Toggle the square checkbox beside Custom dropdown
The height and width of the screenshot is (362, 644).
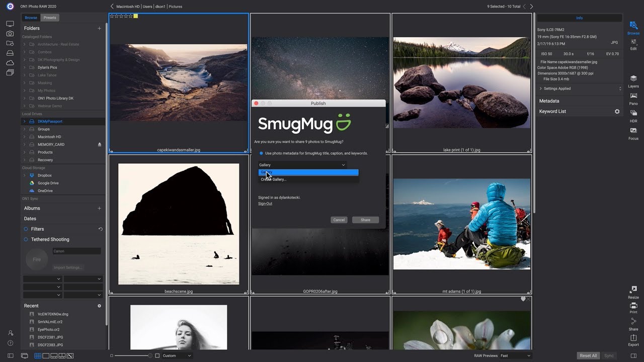(x=157, y=356)
